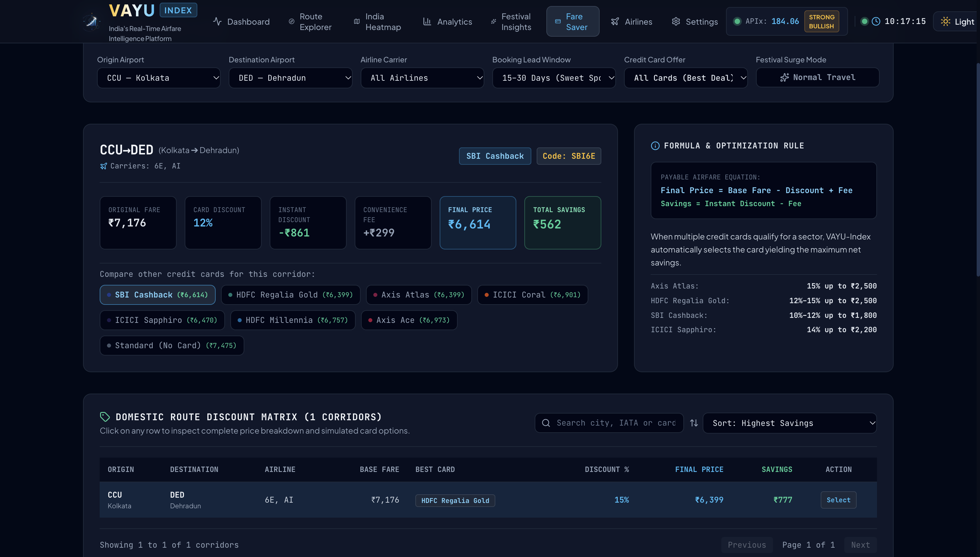Screen dimensions: 980x557
Task: Open the Airlines tab
Action: coord(631,21)
